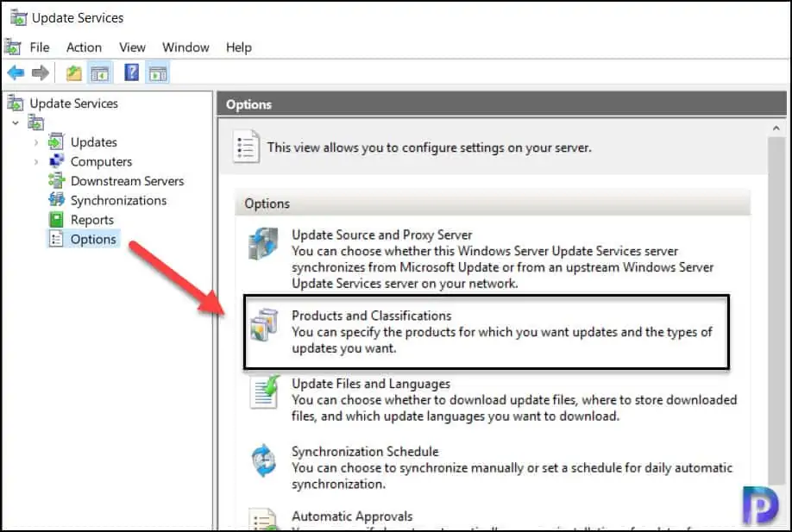
Task: Click the Products and Classifications icon
Action: (264, 325)
